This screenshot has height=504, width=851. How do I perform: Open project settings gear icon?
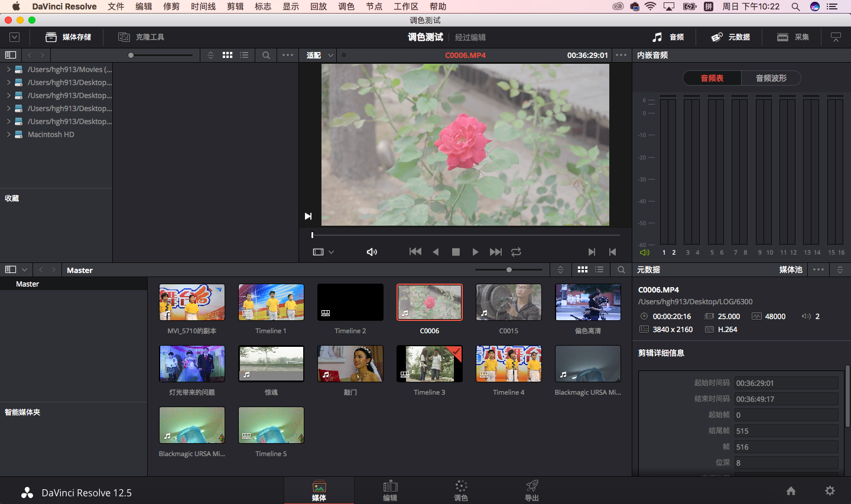pyautogui.click(x=830, y=491)
